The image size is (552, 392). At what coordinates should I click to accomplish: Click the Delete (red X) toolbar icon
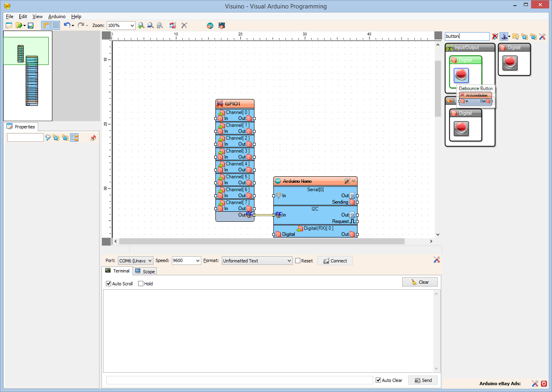point(184,25)
